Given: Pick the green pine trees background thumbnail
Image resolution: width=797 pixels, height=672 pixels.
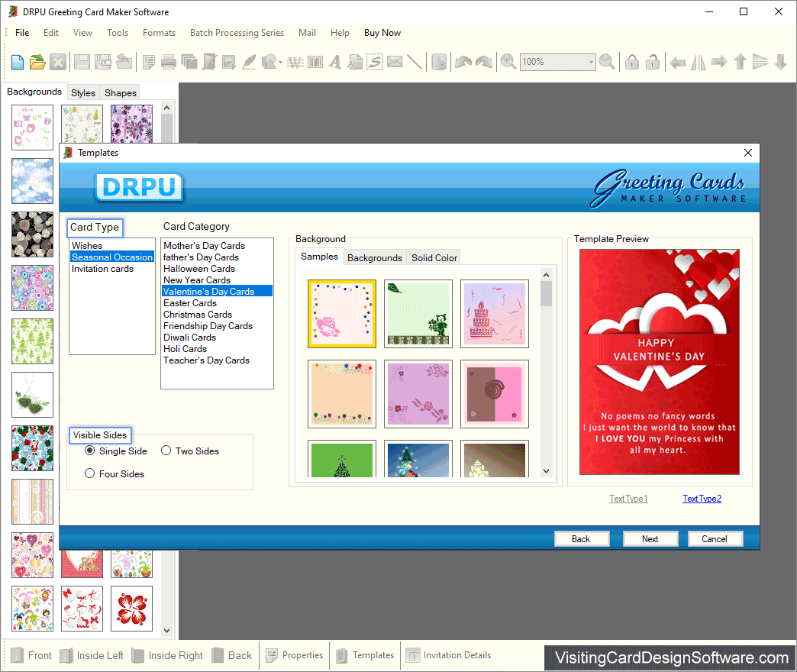Looking at the screenshot, I should 33,341.
